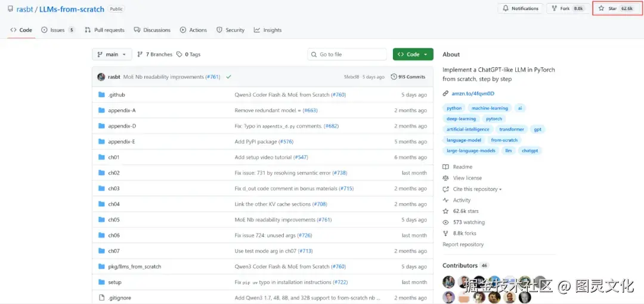Click the Readme book icon

pyautogui.click(x=445, y=167)
